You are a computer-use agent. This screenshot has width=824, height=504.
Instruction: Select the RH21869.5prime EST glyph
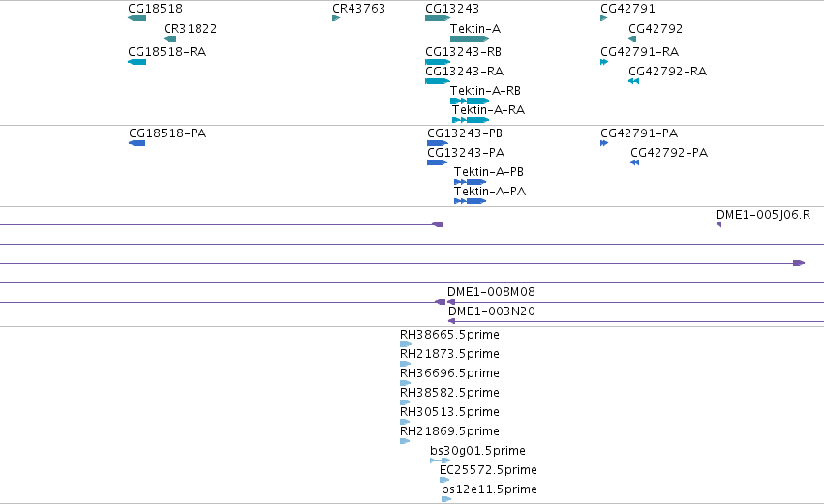coord(405,441)
